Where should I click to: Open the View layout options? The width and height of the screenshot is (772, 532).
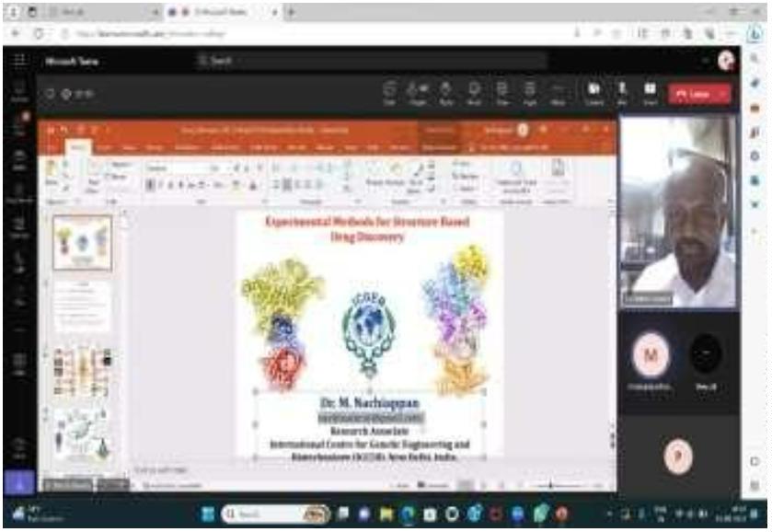(x=503, y=94)
